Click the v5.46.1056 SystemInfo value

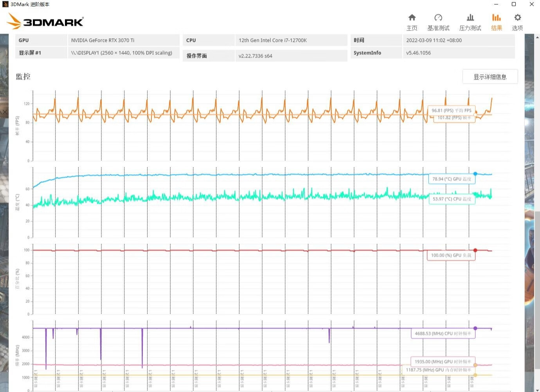point(418,53)
